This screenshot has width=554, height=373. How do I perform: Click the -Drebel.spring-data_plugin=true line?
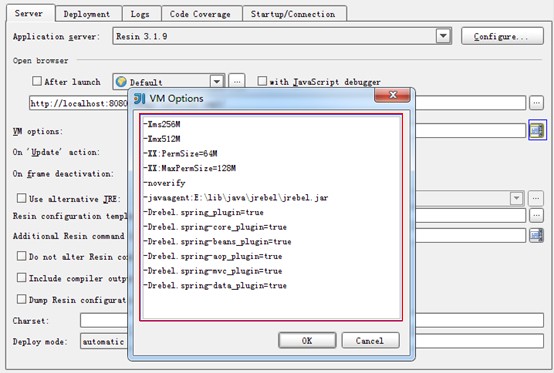click(x=215, y=285)
